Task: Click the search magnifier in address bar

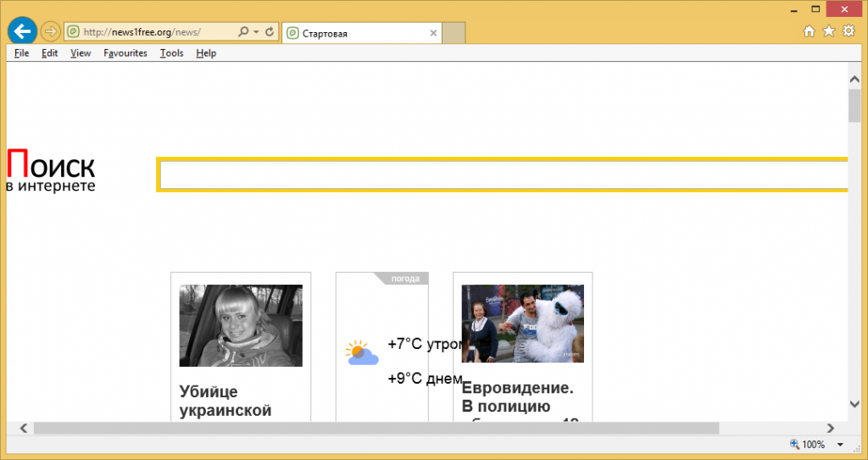Action: pos(243,32)
